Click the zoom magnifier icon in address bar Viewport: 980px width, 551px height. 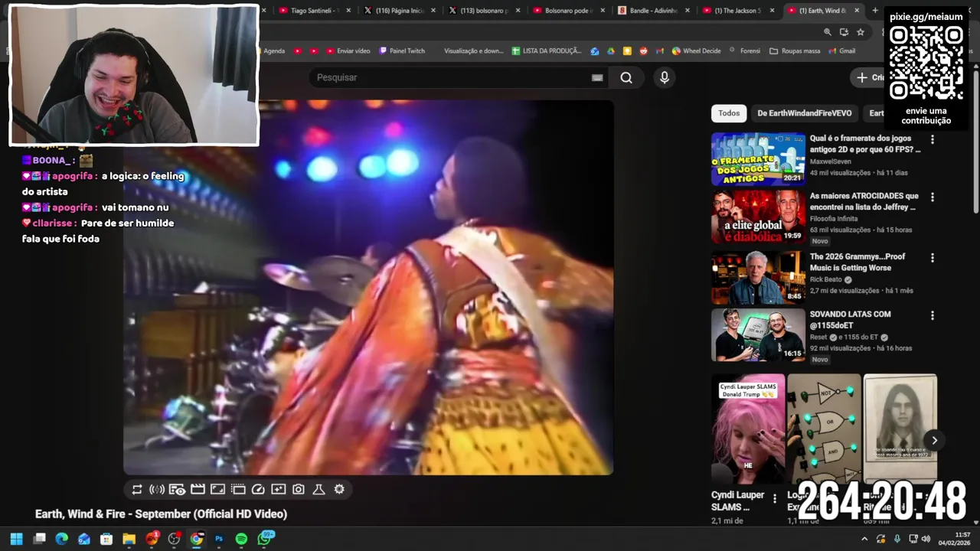pos(827,32)
